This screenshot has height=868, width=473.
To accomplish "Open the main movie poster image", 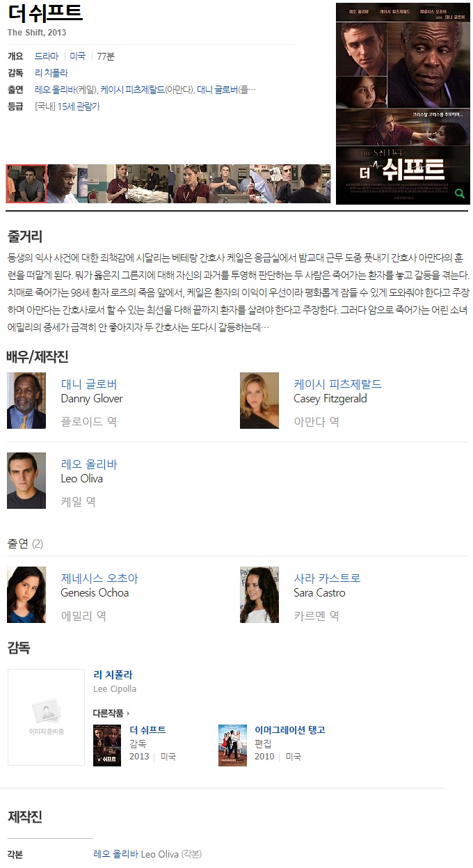I will click(x=402, y=104).
